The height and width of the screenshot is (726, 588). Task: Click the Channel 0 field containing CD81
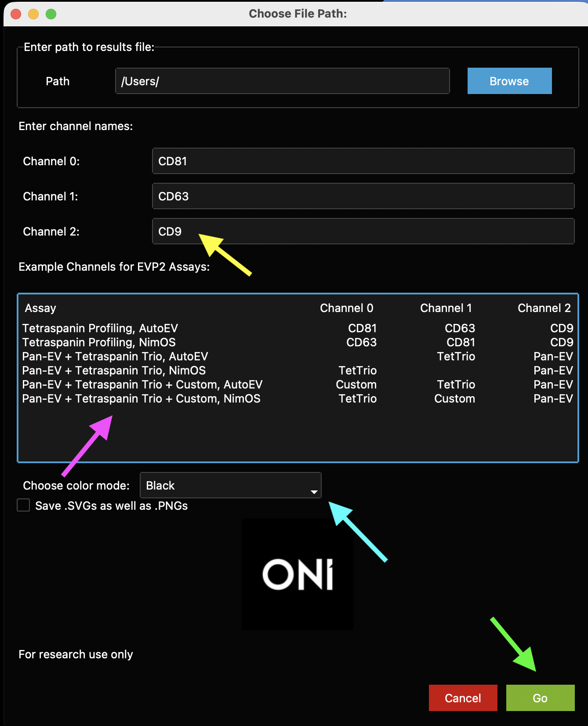click(x=363, y=161)
